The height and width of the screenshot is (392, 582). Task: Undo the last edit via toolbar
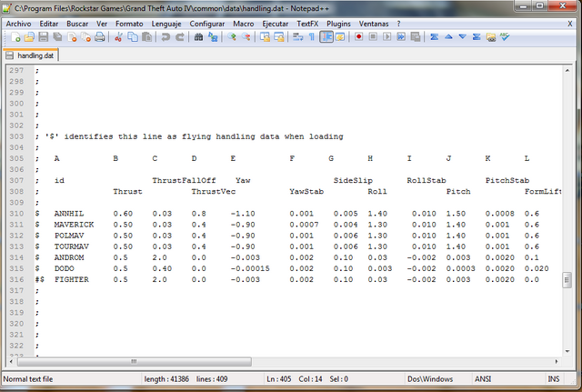(166, 36)
